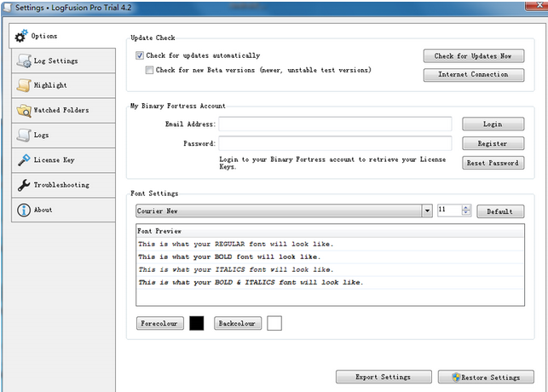Show the About tab
The width and height of the screenshot is (548, 392).
point(63,210)
